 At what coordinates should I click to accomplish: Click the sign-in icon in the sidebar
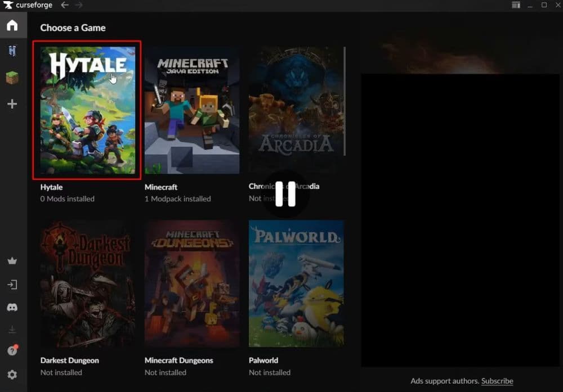pos(12,284)
